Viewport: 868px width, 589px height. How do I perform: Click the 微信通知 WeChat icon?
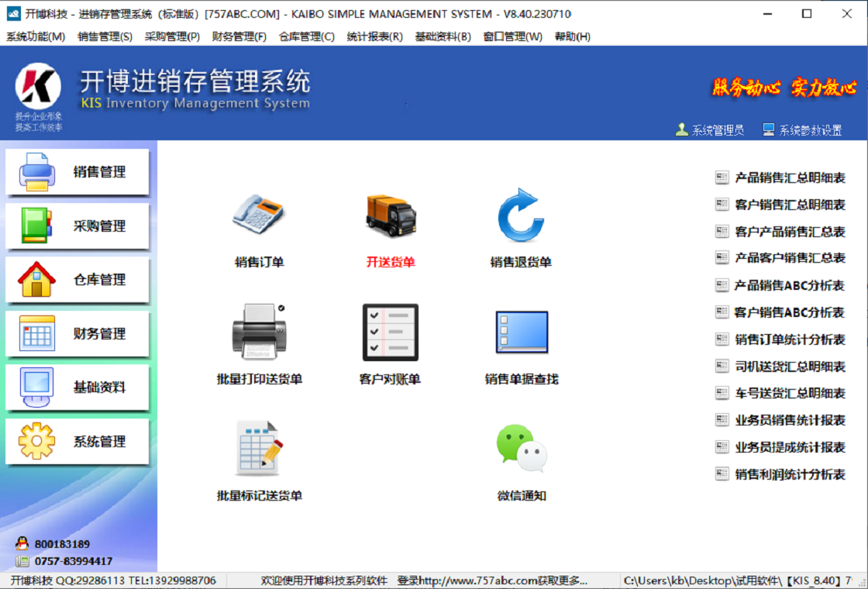click(522, 448)
